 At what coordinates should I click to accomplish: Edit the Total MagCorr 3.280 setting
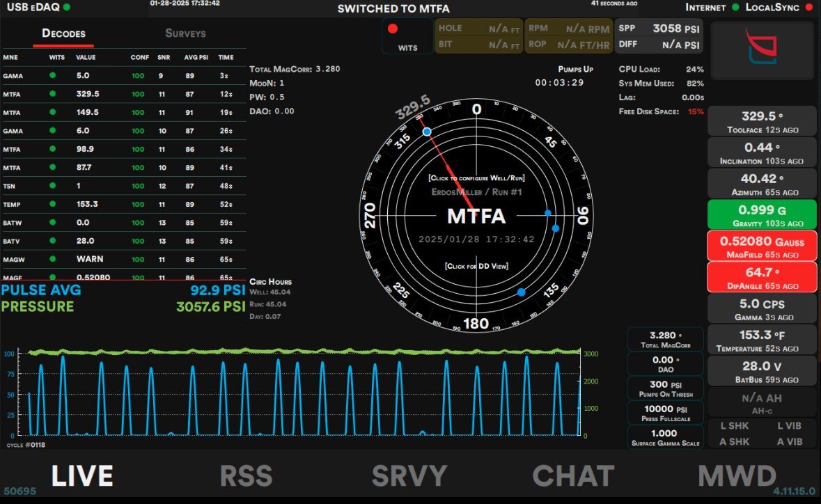[x=666, y=339]
